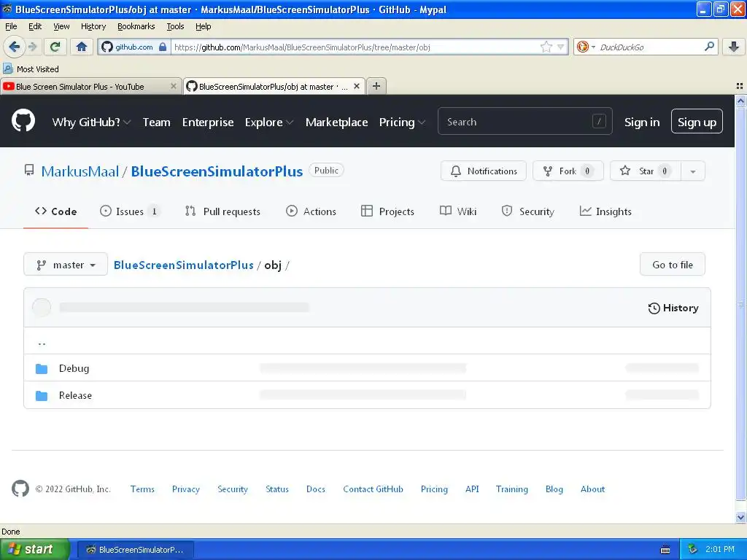Close the BlueScreenSimulatorPlus/obj GitHub tab
Image resolution: width=747 pixels, height=560 pixels.
[356, 86]
